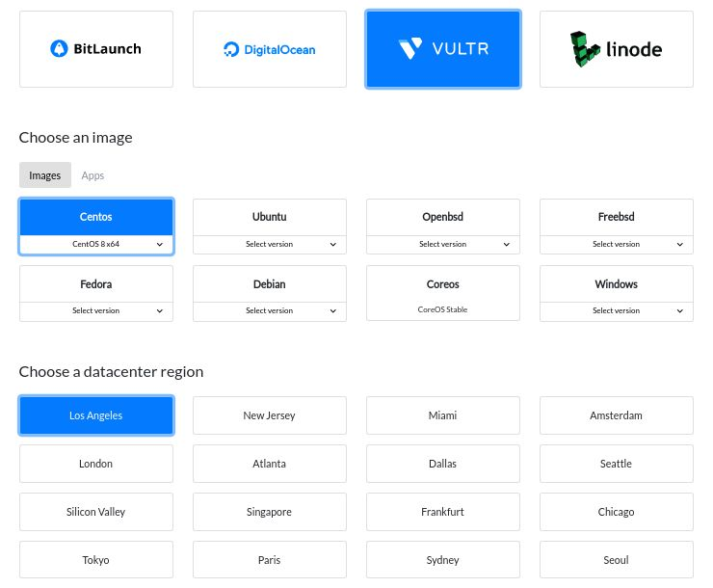Select the Freebsd image card
The width and height of the screenshot is (713, 588).
click(617, 218)
